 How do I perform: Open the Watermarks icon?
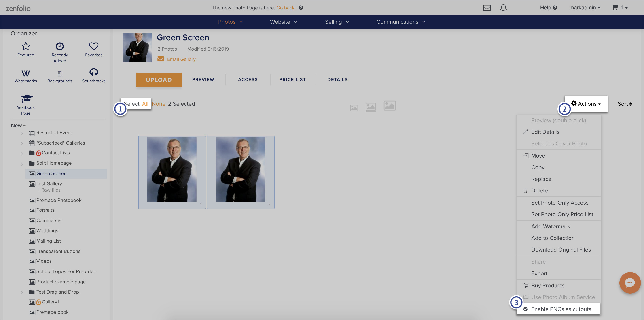pyautogui.click(x=26, y=73)
